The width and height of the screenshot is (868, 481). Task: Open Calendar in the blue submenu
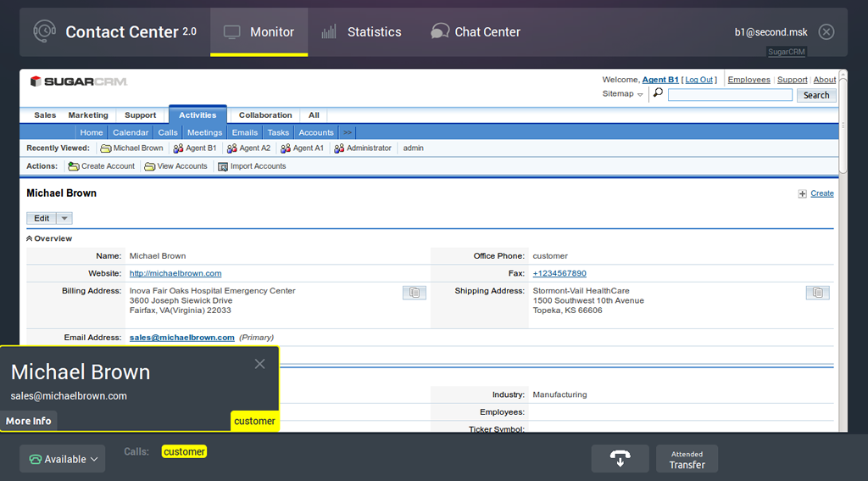pyautogui.click(x=131, y=132)
